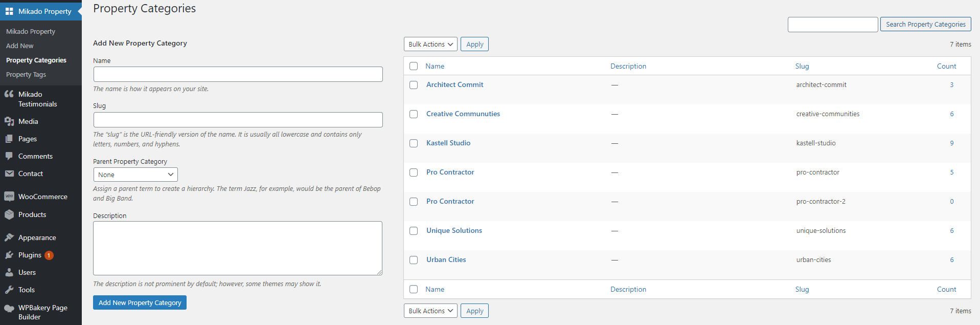Image resolution: width=980 pixels, height=325 pixels.
Task: Click the Media sidebar icon
Action: (x=9, y=121)
